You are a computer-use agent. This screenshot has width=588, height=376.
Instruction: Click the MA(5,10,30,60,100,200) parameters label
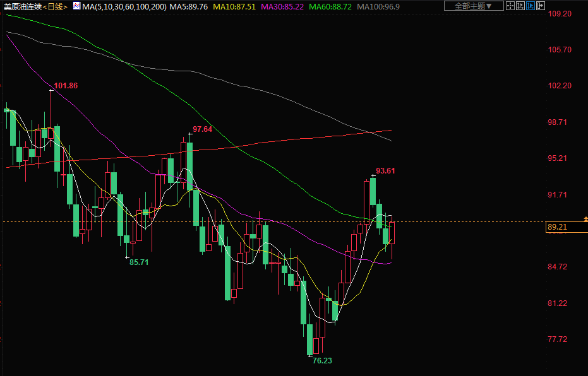[x=124, y=6]
